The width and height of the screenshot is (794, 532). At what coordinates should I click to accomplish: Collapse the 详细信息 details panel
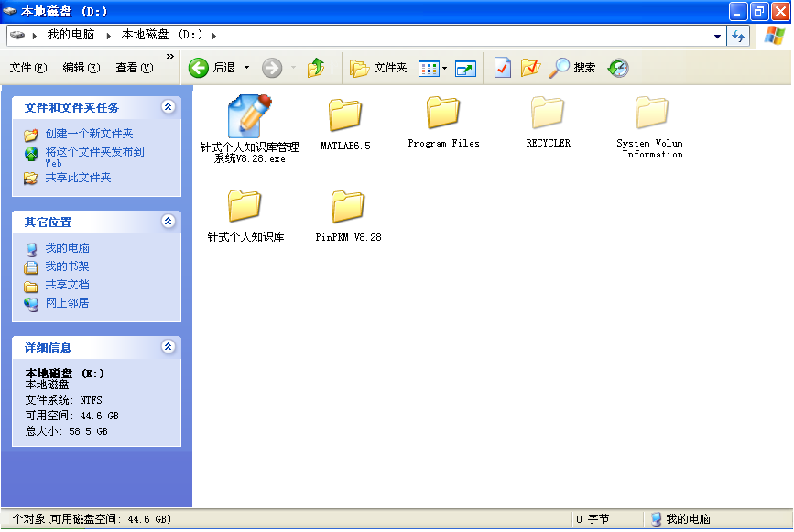[168, 347]
